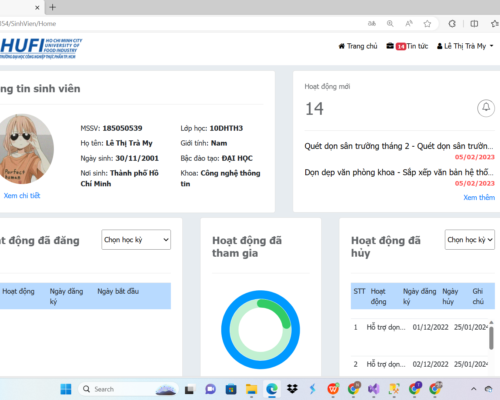Open Dropbox icon in taskbar
The image size is (500, 400).
click(x=292, y=389)
